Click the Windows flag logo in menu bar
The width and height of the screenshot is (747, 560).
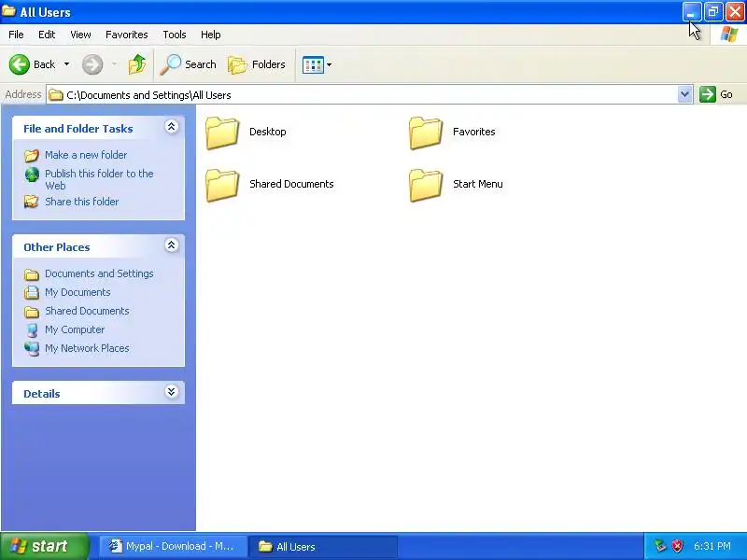click(x=728, y=35)
